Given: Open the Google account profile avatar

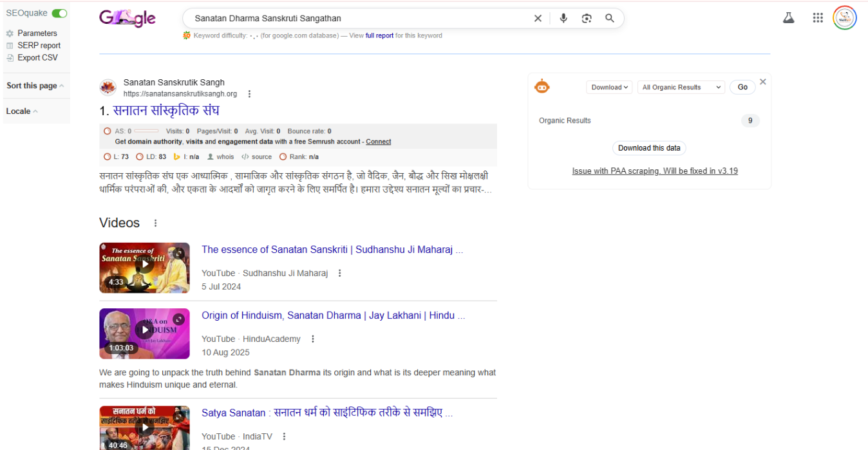Looking at the screenshot, I should 844,18.
